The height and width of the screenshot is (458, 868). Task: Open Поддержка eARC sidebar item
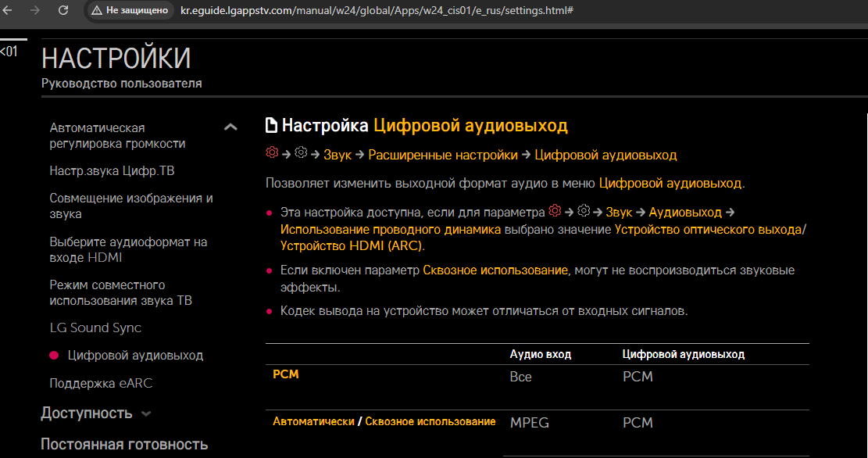pos(100,384)
